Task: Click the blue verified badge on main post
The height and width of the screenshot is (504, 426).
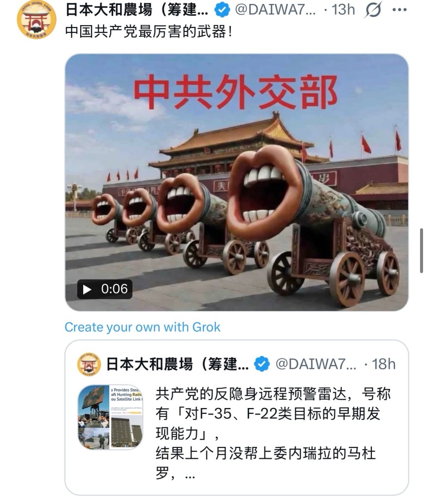Action: [x=222, y=10]
